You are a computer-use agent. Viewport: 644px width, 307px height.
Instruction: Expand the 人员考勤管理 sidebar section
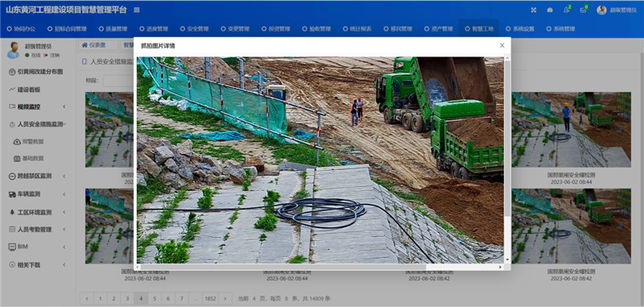point(37,230)
